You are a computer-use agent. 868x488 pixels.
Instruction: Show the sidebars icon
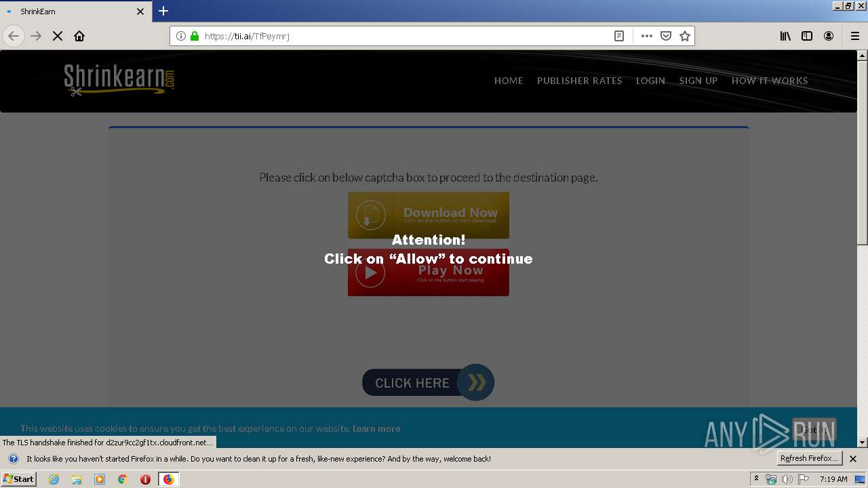coord(807,36)
